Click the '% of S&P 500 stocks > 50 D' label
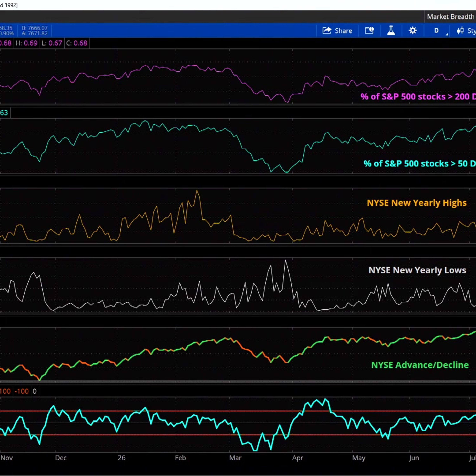Screen dimensions: 476x476 click(420, 164)
